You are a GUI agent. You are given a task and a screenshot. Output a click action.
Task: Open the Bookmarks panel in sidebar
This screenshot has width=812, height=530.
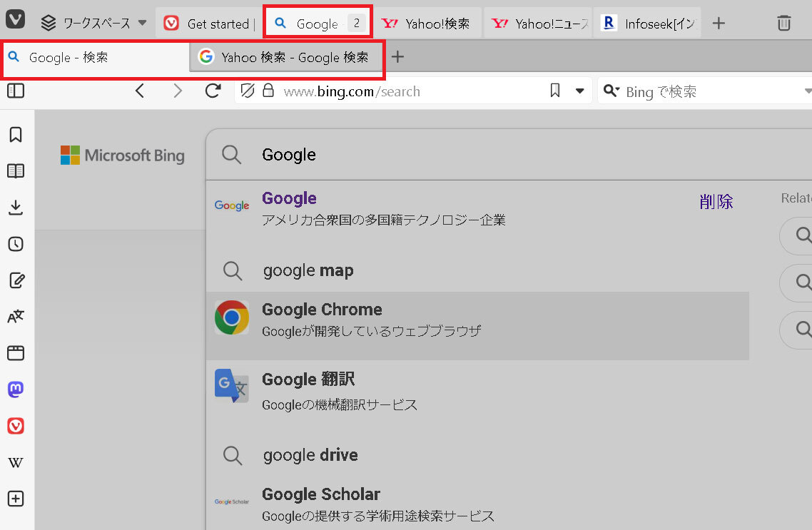pyautogui.click(x=16, y=134)
